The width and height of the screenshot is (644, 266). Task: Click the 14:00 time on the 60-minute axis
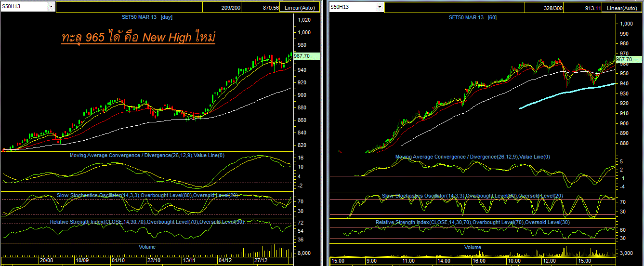[x=444, y=261]
